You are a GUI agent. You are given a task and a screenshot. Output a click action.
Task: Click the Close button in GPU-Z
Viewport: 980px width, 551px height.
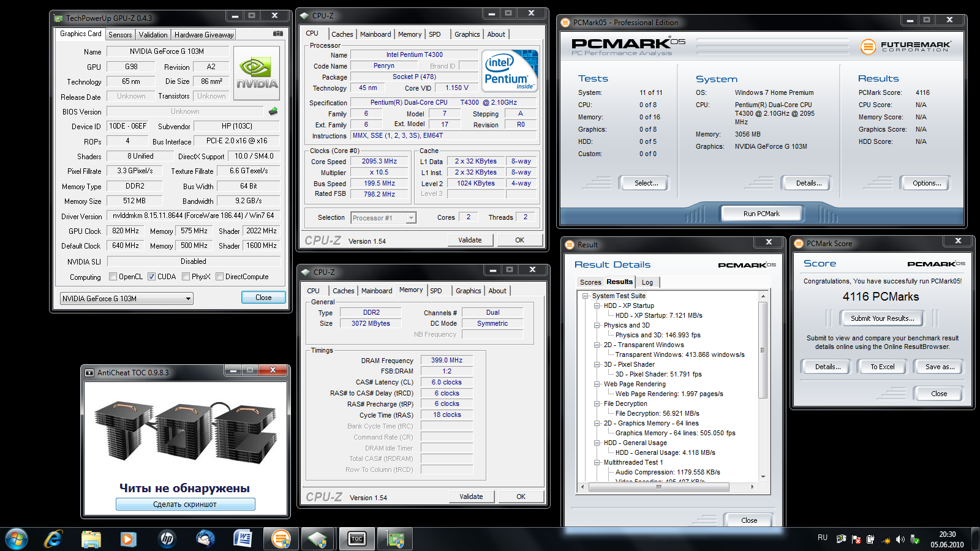[x=263, y=298]
